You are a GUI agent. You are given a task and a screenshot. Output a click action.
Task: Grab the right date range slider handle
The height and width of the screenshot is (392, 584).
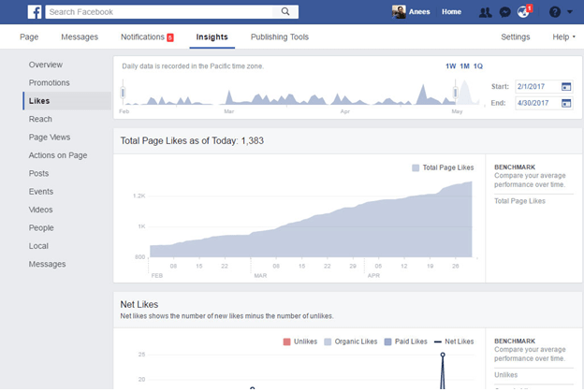[x=455, y=93]
